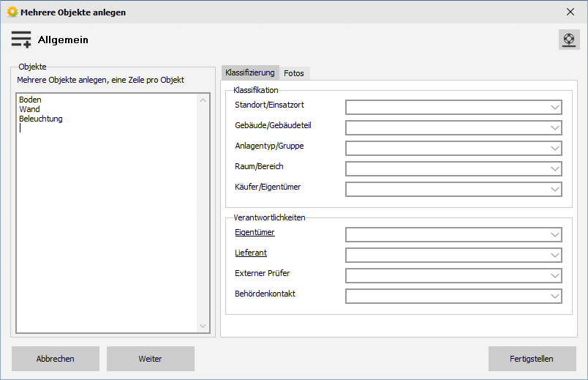Open the Standort/Einsatzort dropdown

[453, 108]
